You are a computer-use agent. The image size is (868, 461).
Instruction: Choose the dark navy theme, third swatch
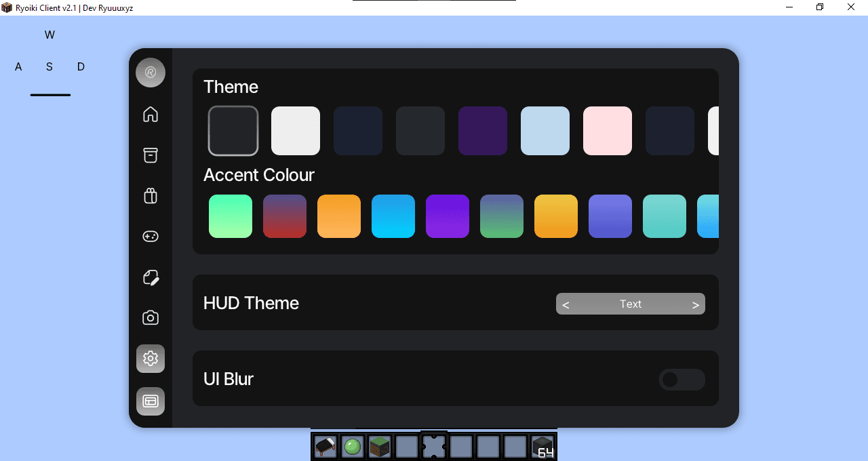click(358, 131)
